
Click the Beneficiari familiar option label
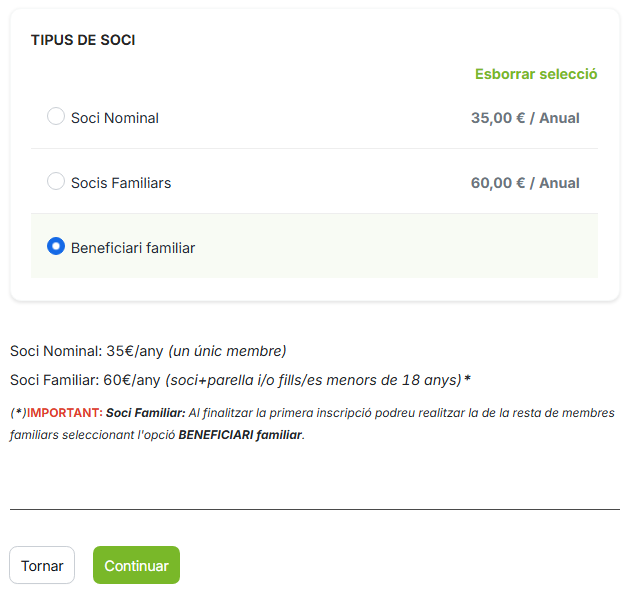[x=133, y=248]
